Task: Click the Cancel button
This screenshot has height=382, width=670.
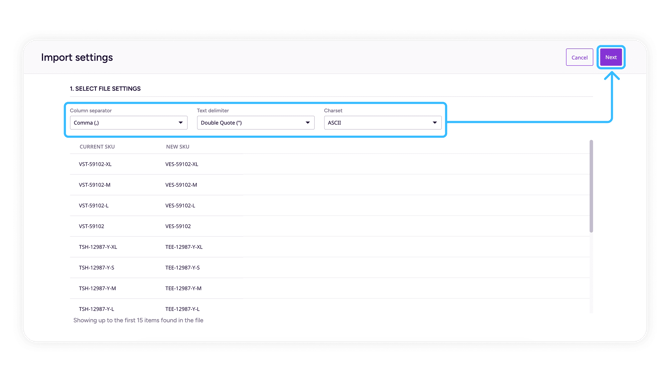Action: [x=579, y=57]
